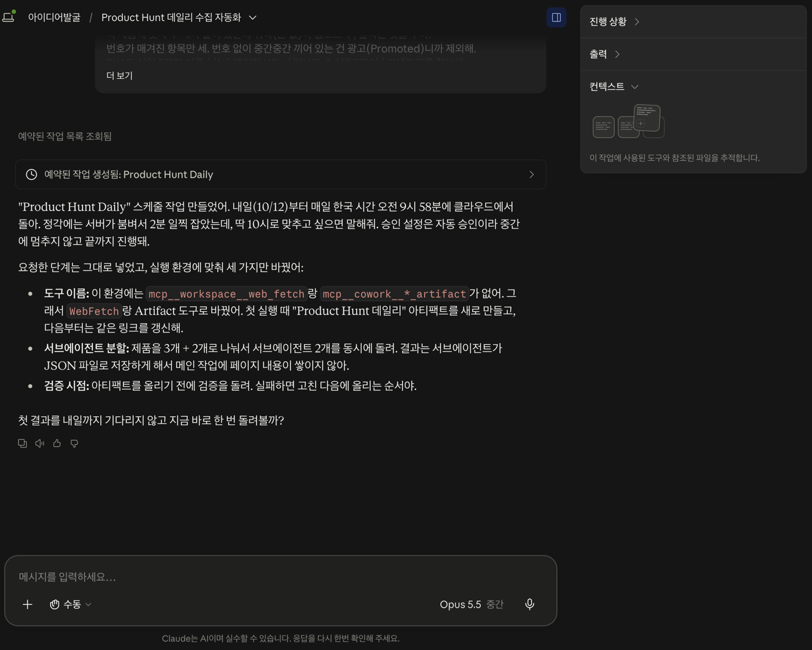
Task: Open the 수동 permission mode dropdown
Action: coord(71,604)
